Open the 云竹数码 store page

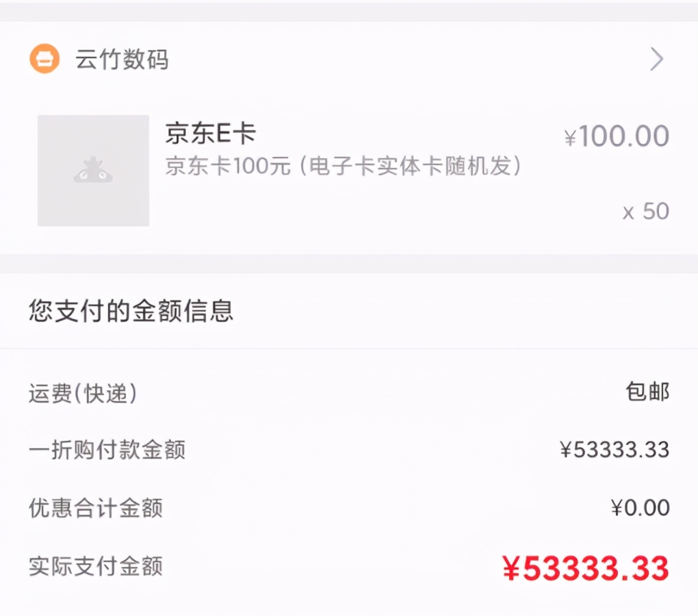tap(123, 60)
